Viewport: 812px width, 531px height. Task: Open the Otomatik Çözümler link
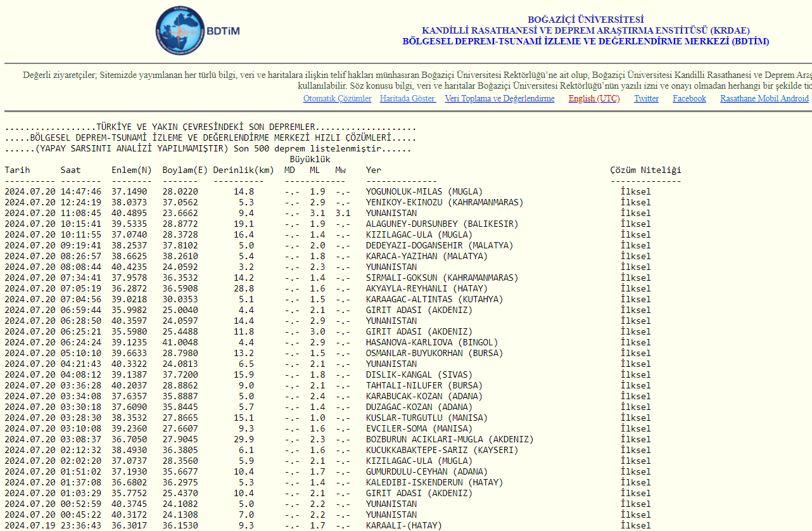[338, 99]
